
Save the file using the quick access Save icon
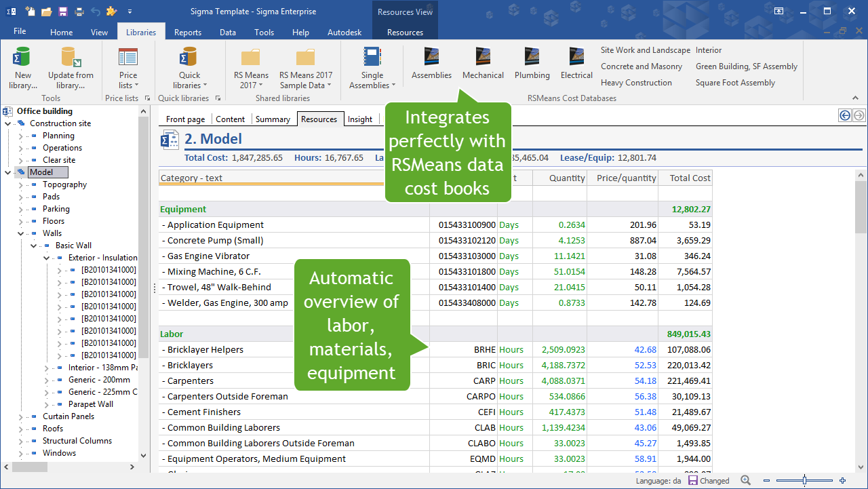click(62, 12)
